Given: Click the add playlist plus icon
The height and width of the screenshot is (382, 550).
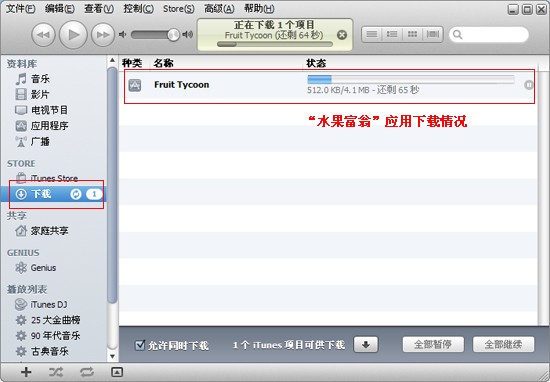Looking at the screenshot, I should (x=26, y=372).
